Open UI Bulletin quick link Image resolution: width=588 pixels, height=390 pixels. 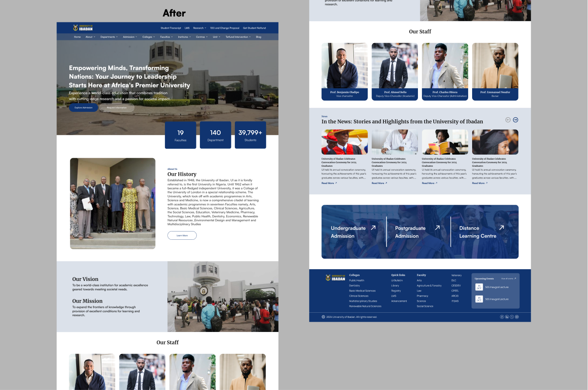coord(397,281)
